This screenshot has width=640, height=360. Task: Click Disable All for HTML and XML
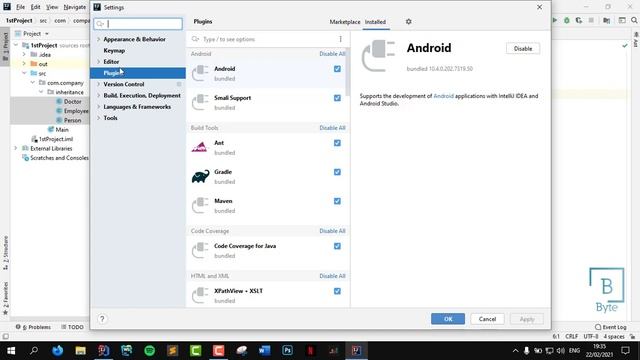click(332, 276)
